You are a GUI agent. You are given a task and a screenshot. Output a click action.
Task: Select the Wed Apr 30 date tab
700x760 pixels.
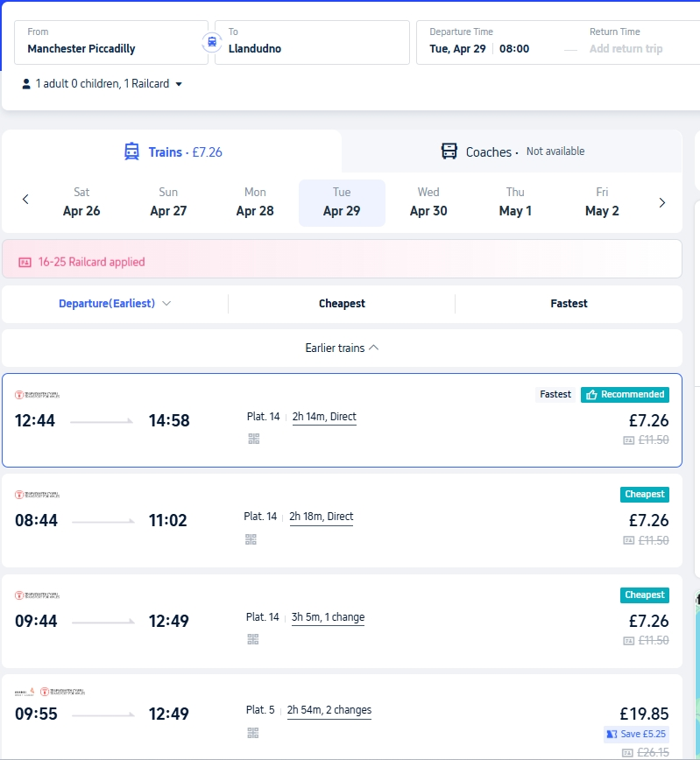pos(428,202)
